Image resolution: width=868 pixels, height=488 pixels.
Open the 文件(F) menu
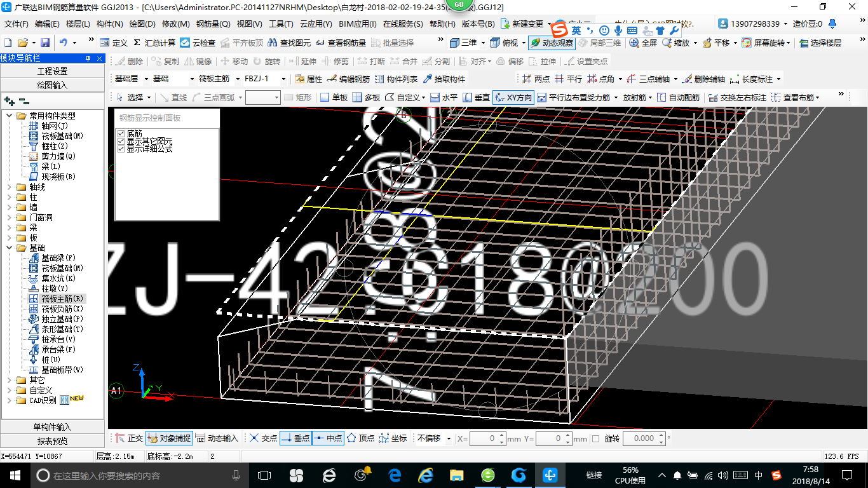point(17,24)
